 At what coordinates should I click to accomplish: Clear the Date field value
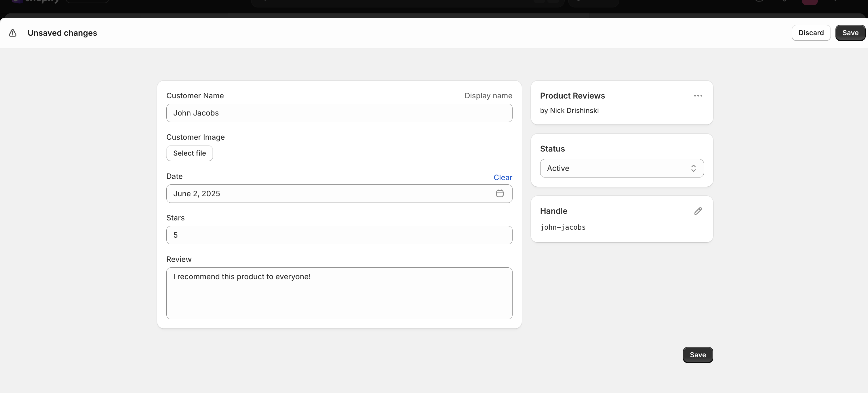click(502, 177)
